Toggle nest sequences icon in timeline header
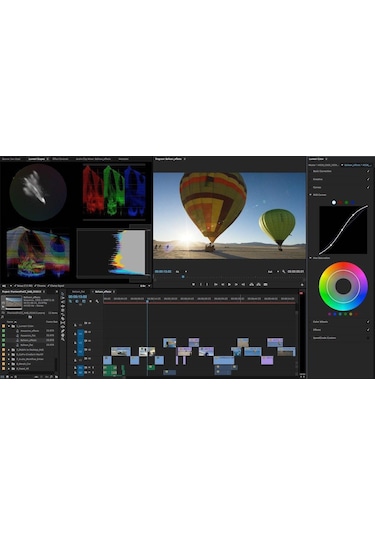The height and width of the screenshot is (535, 375). tap(71, 302)
